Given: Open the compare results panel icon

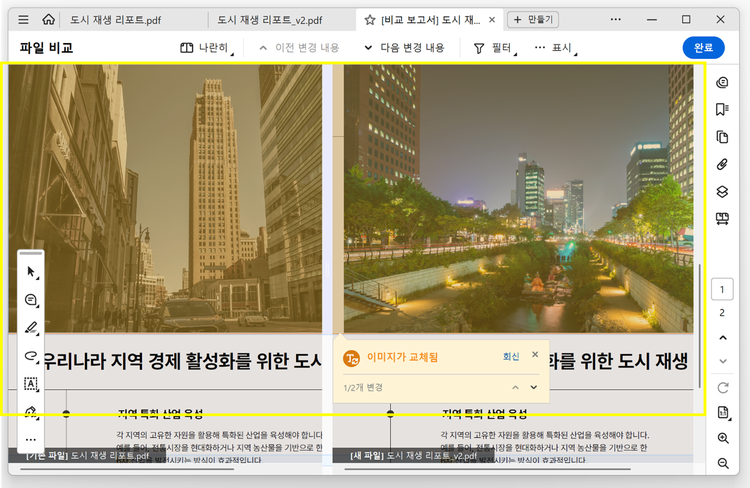Looking at the screenshot, I should (722, 219).
